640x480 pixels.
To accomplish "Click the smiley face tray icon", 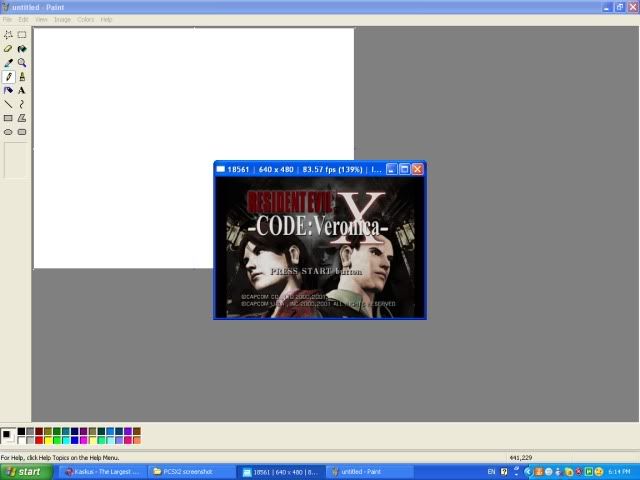I will pyautogui.click(x=599, y=472).
